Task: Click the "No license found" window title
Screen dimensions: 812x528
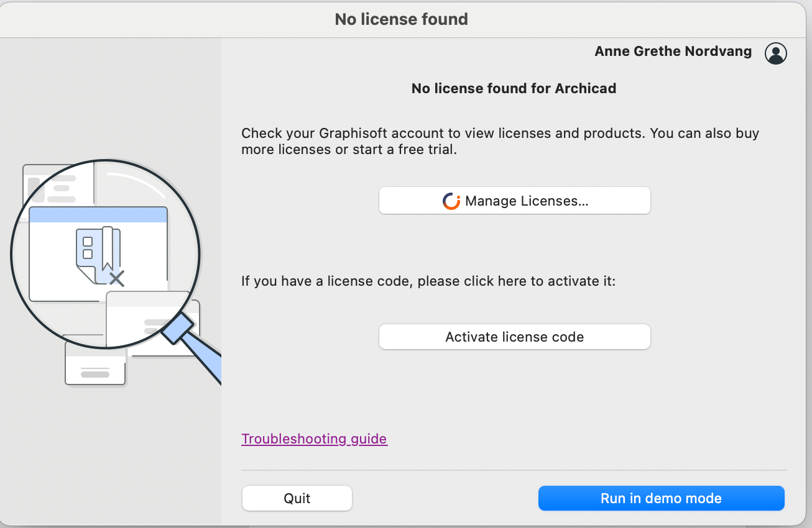Action: 401,19
